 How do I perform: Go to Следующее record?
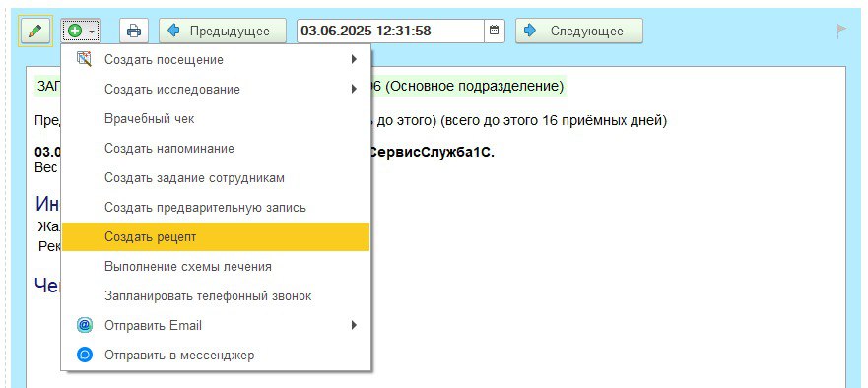tap(579, 31)
